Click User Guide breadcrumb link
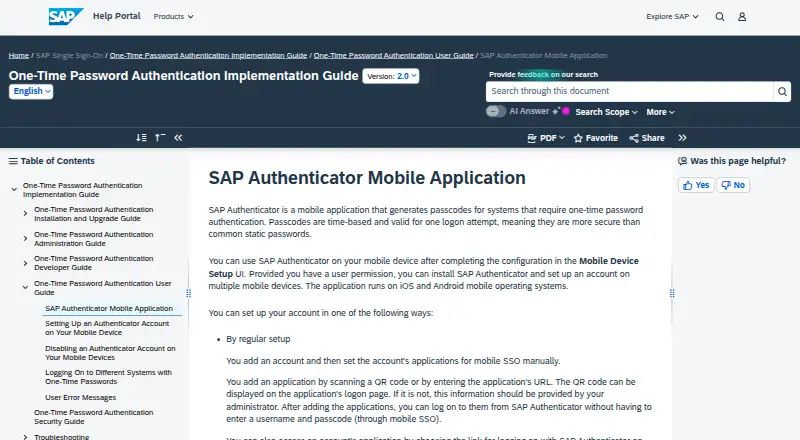Screen dimensions: 800x440 393,56
